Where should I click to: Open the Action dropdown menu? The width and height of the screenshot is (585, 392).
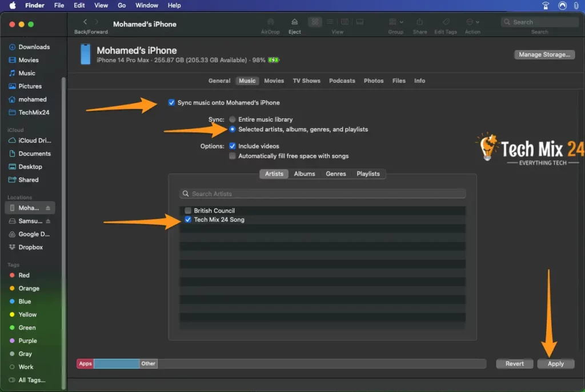(472, 22)
